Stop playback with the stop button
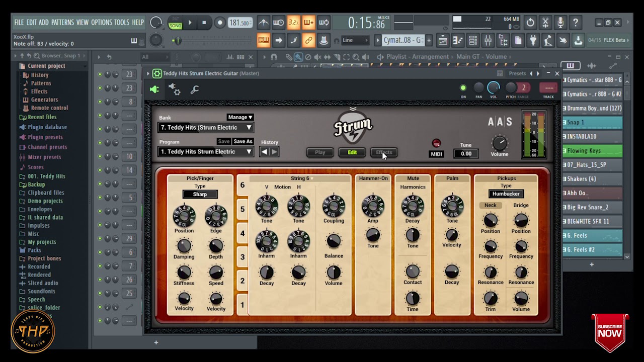Image resolution: width=644 pixels, height=362 pixels. point(204,23)
